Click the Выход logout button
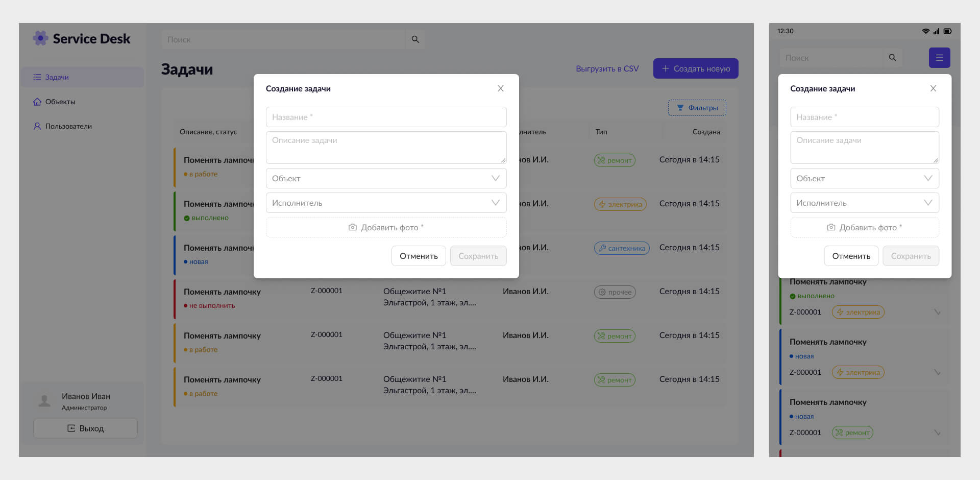Viewport: 980px width, 480px height. [85, 428]
